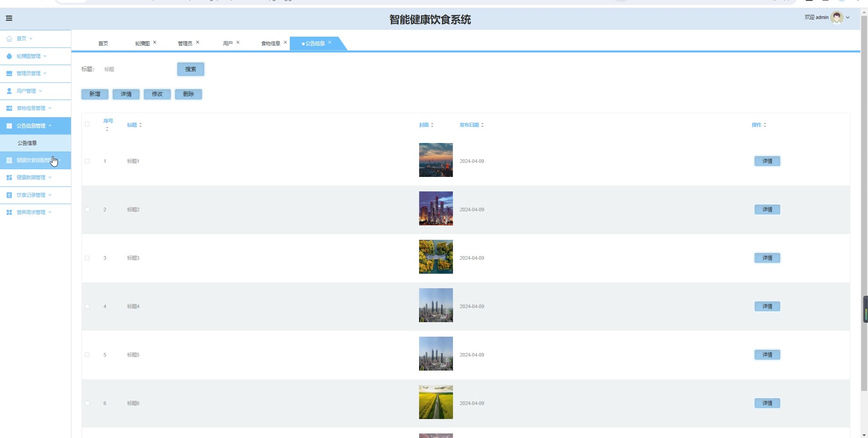Click the icon beside 食物信息管理
Viewport: 868px width, 438px height.
[x=9, y=108]
